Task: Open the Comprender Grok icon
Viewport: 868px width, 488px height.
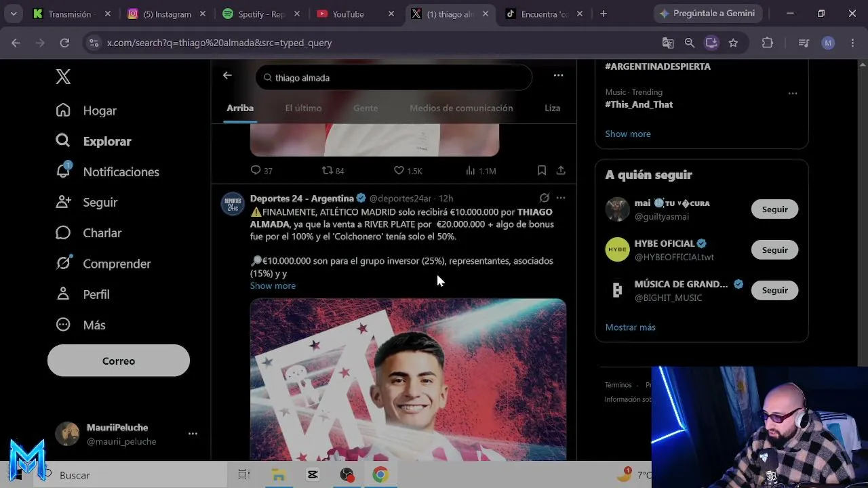Action: [x=63, y=263]
